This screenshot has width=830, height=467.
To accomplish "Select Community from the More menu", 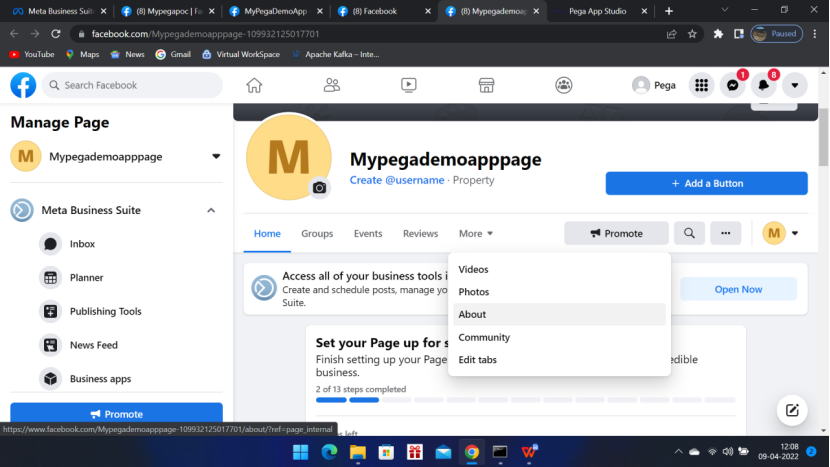I will point(559,337).
